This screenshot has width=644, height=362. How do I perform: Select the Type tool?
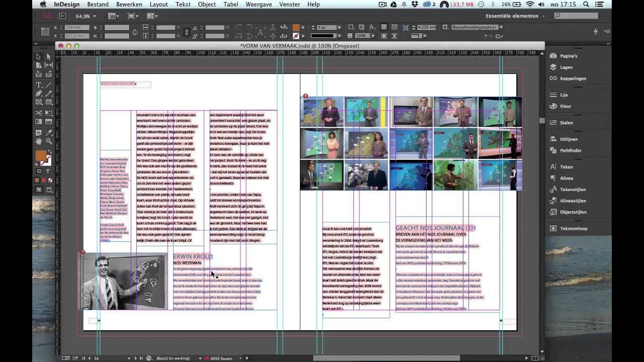point(38,85)
